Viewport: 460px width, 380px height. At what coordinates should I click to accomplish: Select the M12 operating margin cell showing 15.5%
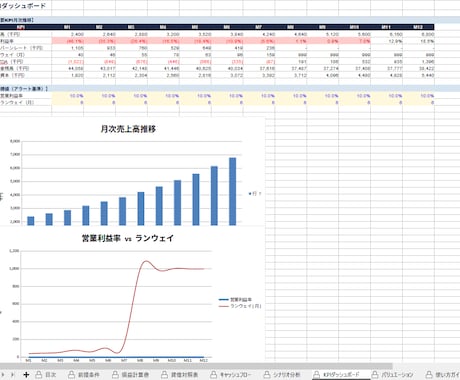coord(418,41)
